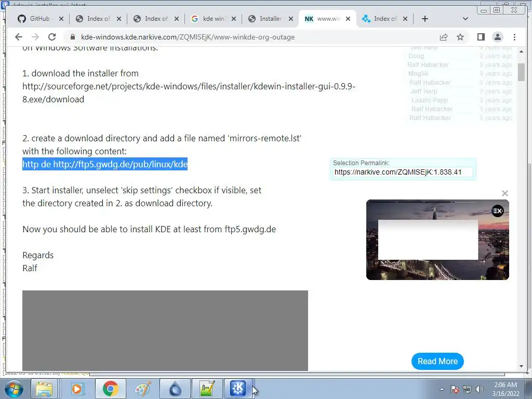Open the Chrome taskbar icon
The image size is (532, 399).
pyautogui.click(x=110, y=389)
